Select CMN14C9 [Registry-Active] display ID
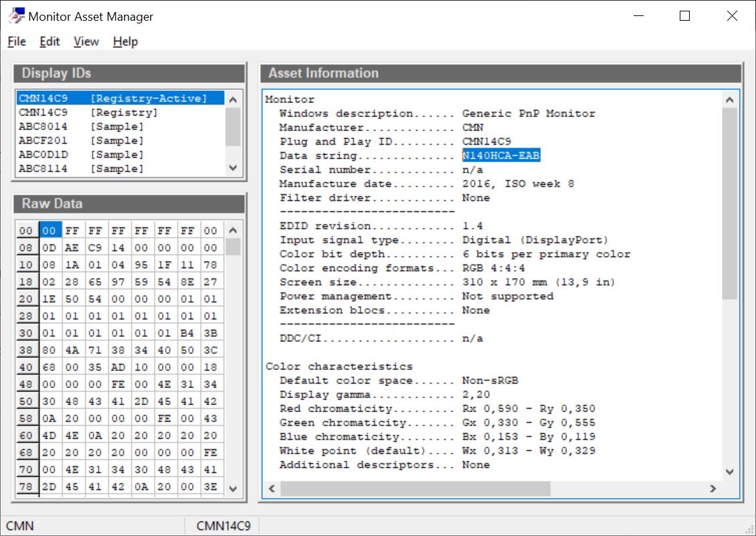 [120, 98]
